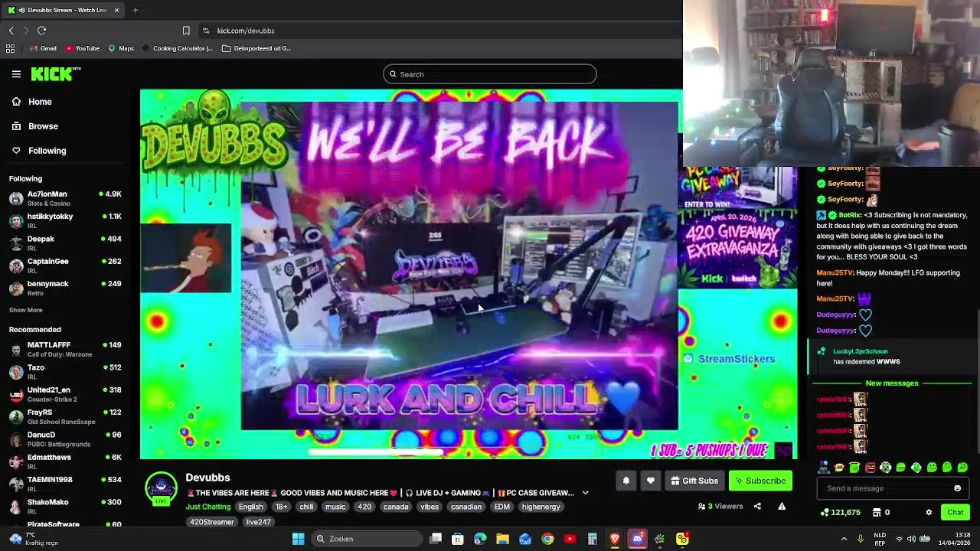Open the YouTube bookmark

coord(82,48)
